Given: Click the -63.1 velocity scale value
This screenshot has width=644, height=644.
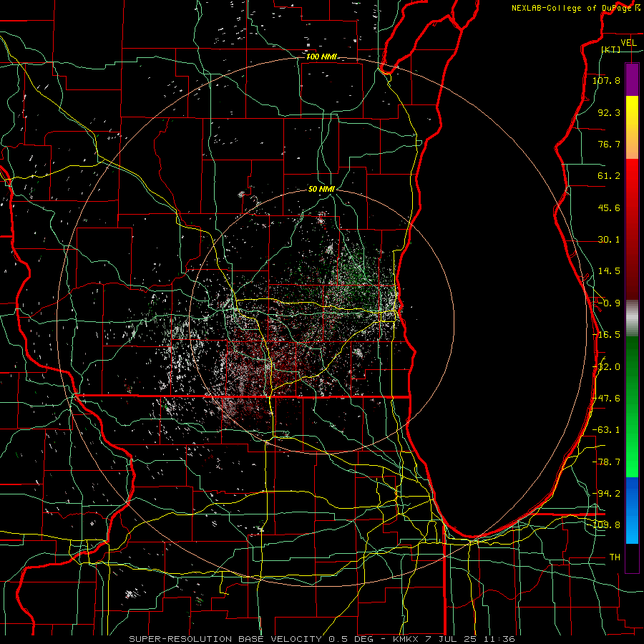Looking at the screenshot, I should pos(606,430).
